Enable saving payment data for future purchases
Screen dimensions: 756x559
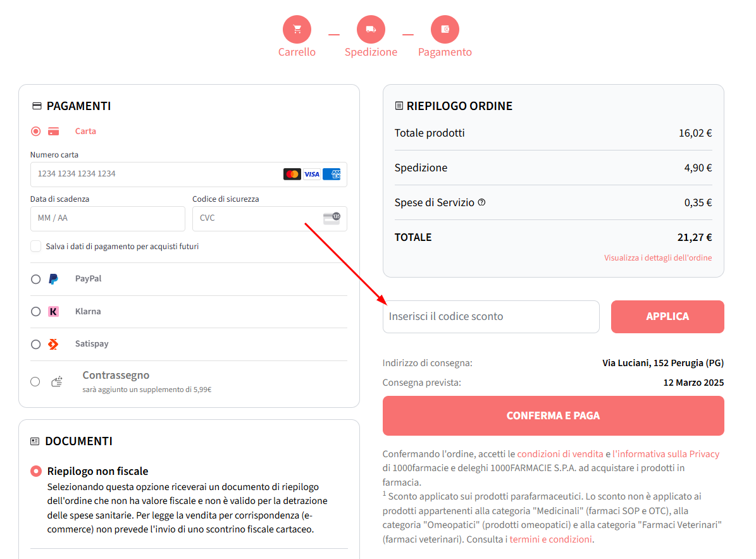click(x=36, y=246)
